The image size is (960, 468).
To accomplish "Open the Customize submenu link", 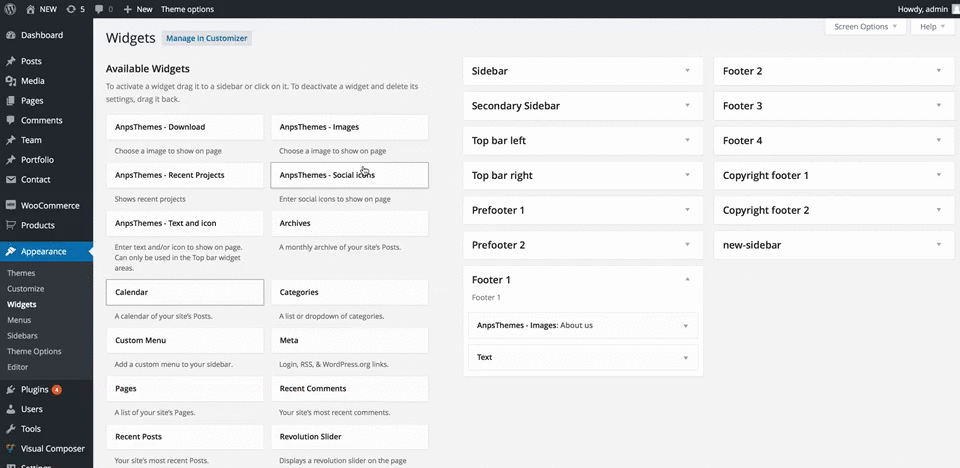I will tap(26, 289).
